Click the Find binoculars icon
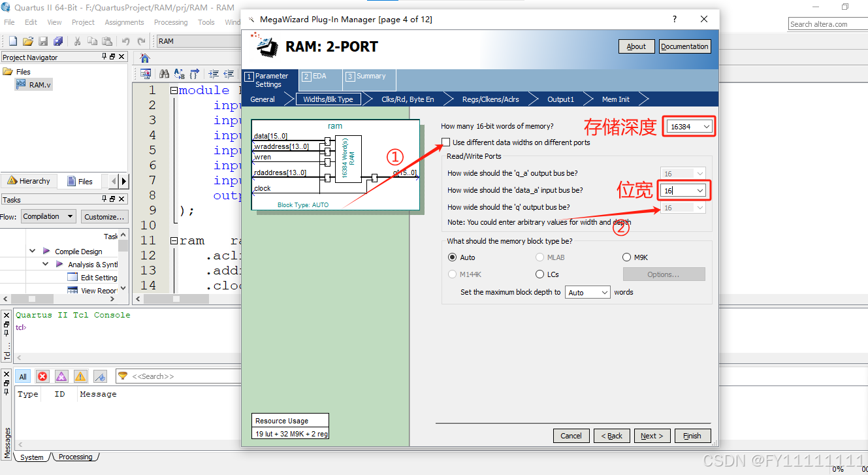Screen dimensions: 868x475 tap(165, 74)
